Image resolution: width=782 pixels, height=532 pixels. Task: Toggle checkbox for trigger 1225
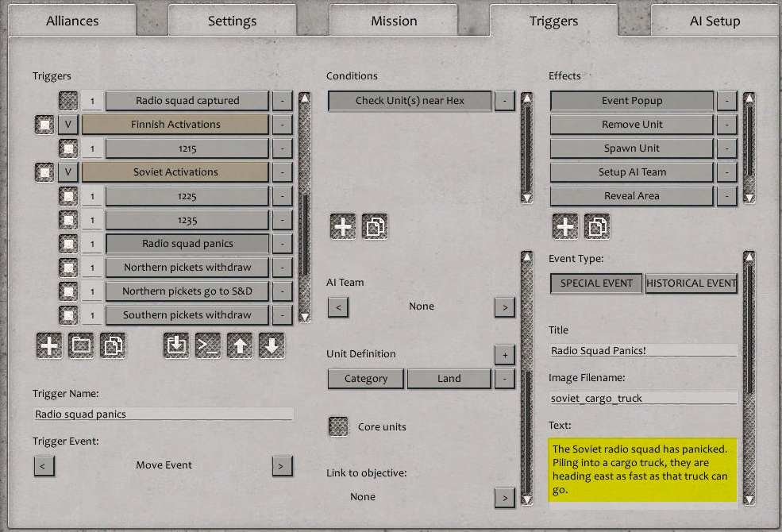[x=68, y=196]
